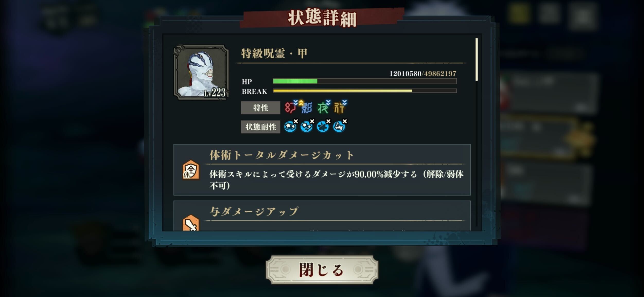Open the 与ダメージアップ effect entry

coord(322,216)
